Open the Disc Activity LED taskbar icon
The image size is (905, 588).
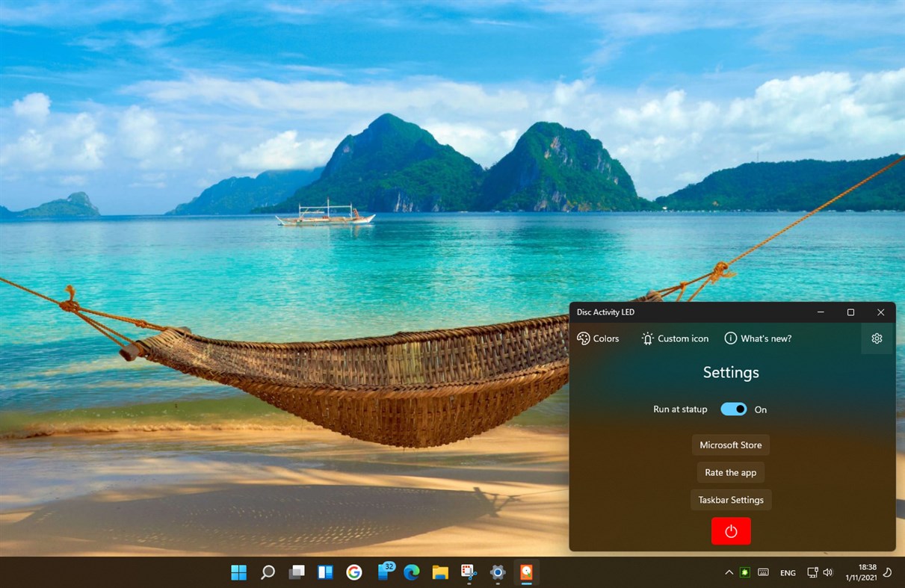(527, 572)
